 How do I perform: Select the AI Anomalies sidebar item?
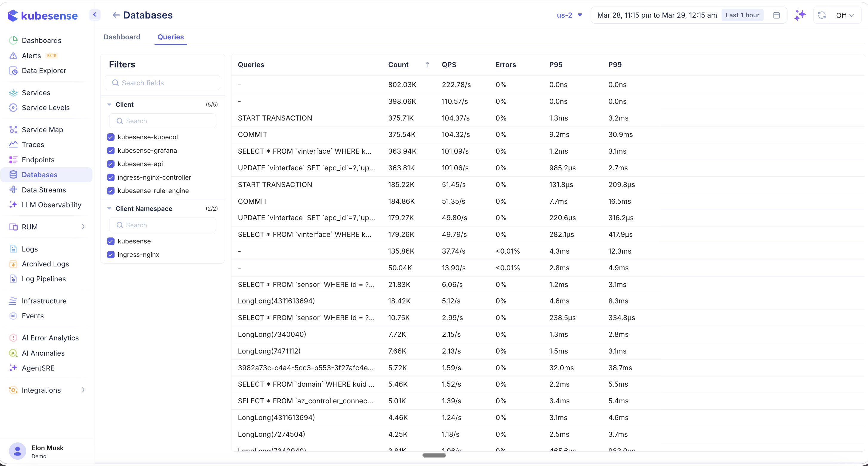pos(43,353)
